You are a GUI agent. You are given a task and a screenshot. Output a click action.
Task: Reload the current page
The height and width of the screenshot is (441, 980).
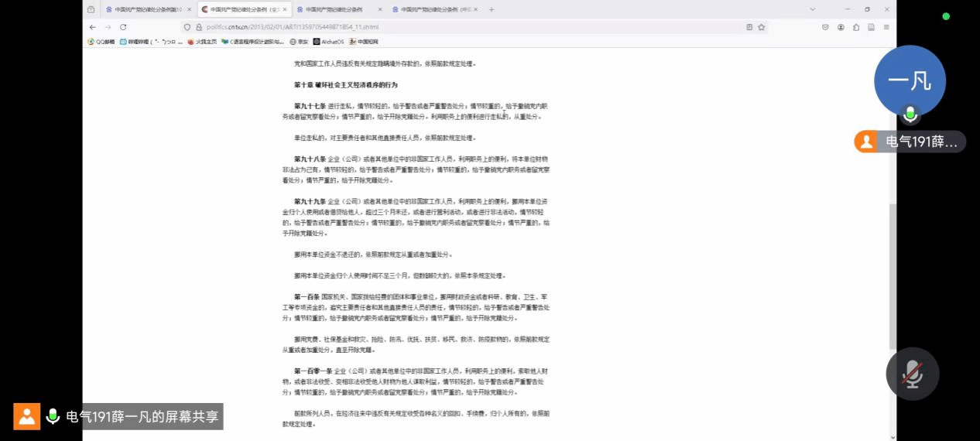123,26
